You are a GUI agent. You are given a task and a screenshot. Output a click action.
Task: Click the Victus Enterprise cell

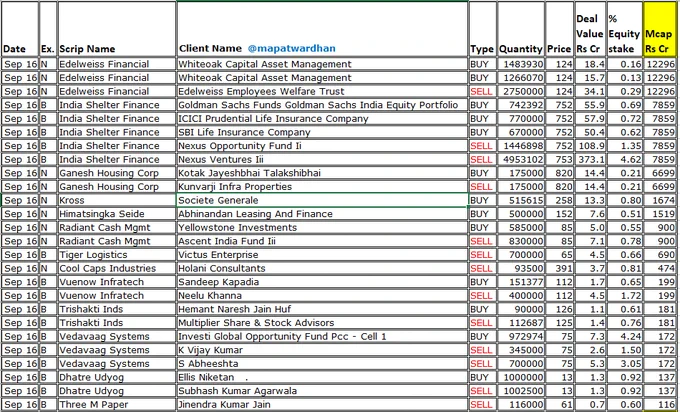pyautogui.click(x=322, y=255)
